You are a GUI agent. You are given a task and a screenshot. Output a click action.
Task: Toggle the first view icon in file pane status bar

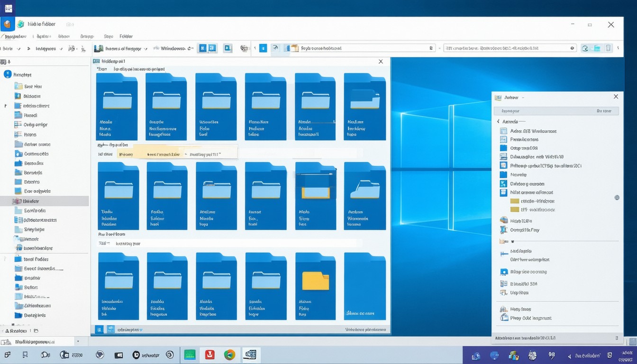click(100, 329)
